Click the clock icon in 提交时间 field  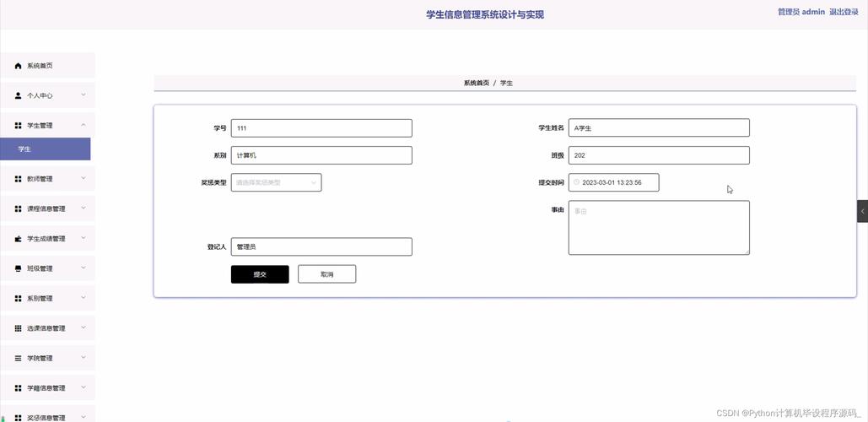[577, 182]
